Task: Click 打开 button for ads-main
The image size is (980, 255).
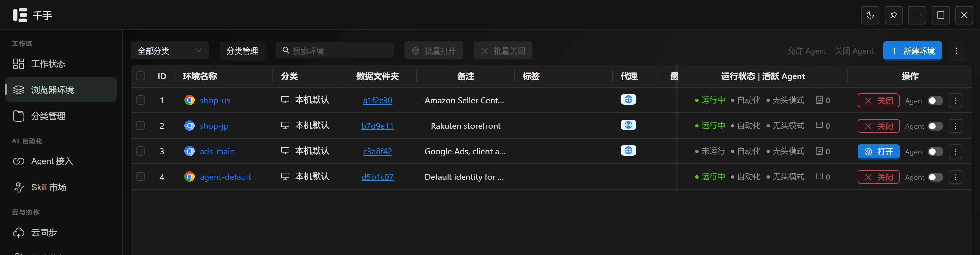Action: tap(878, 151)
